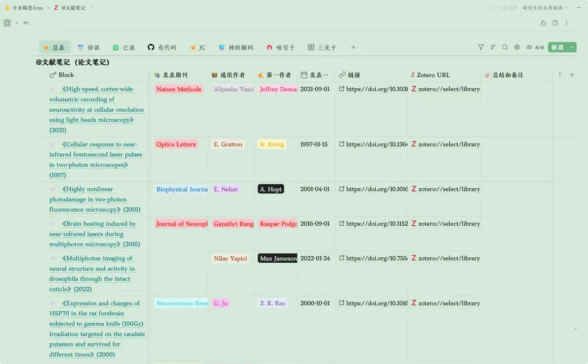The image size is (588, 364).
Task: Switch to the 待读 tab
Action: (89, 47)
